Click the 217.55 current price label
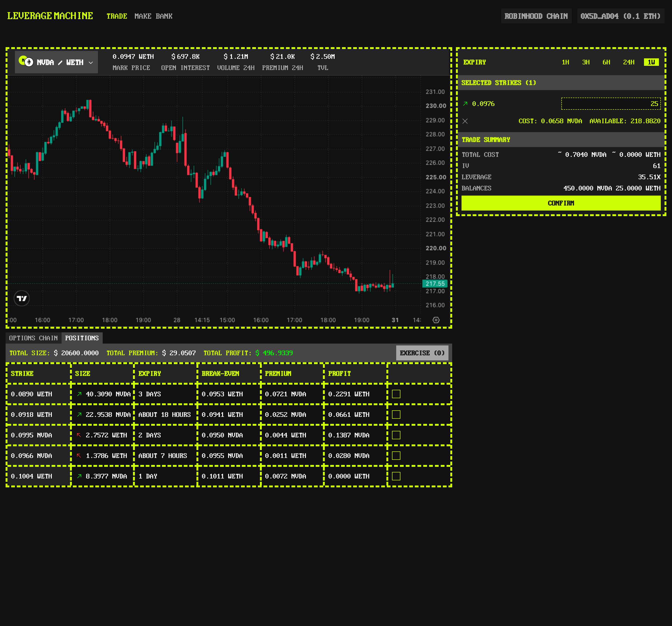Image resolution: width=672 pixels, height=626 pixels. 435,284
